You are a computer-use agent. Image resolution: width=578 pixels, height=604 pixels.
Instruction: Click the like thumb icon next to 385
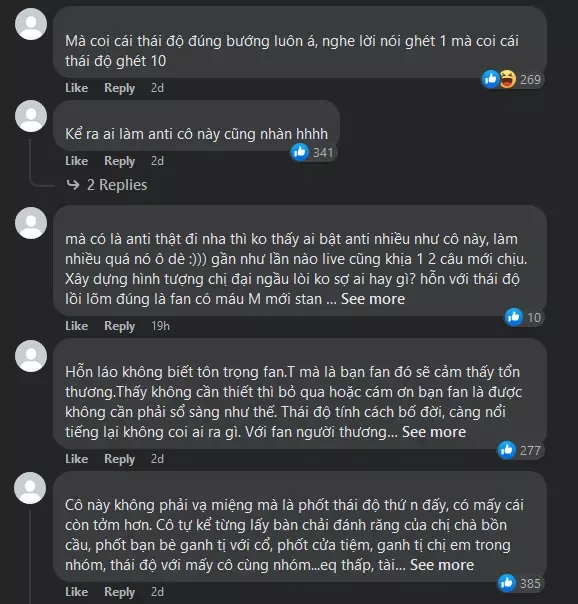coord(507,583)
